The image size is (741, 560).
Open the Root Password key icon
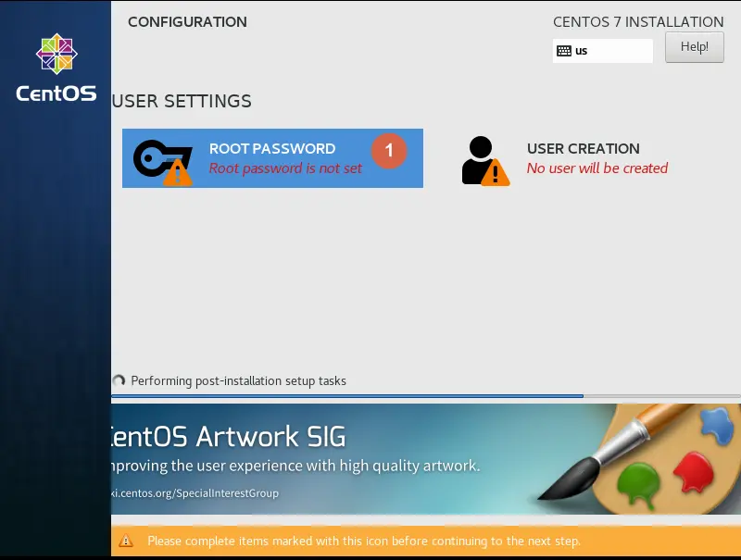[163, 161]
